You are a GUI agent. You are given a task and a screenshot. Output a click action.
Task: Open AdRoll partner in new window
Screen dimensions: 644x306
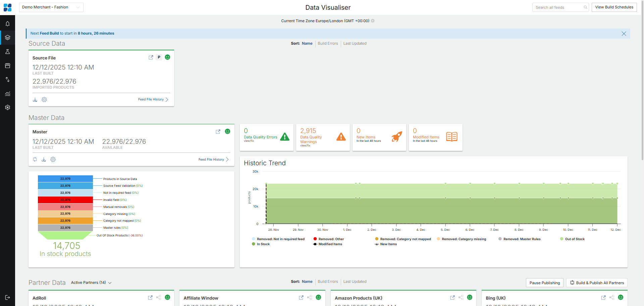(x=150, y=298)
